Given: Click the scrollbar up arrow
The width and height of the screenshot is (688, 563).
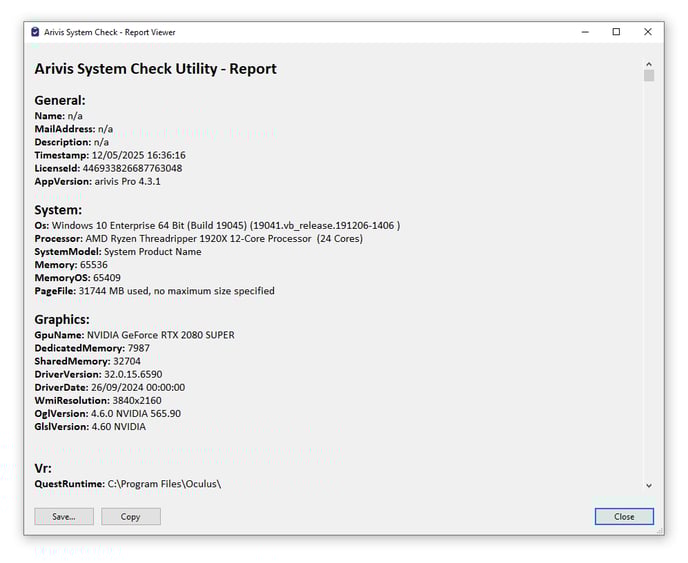Looking at the screenshot, I should pyautogui.click(x=649, y=64).
